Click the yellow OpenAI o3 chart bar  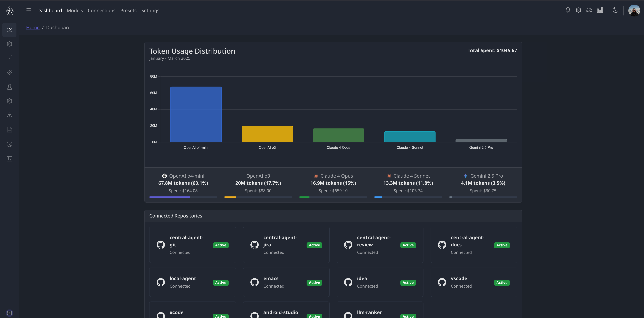point(267,134)
